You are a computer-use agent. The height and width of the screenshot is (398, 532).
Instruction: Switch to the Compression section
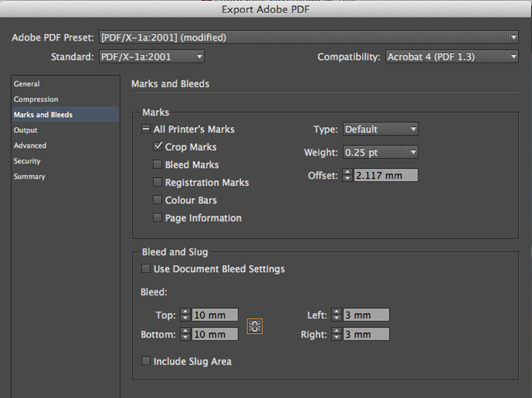pos(66,100)
